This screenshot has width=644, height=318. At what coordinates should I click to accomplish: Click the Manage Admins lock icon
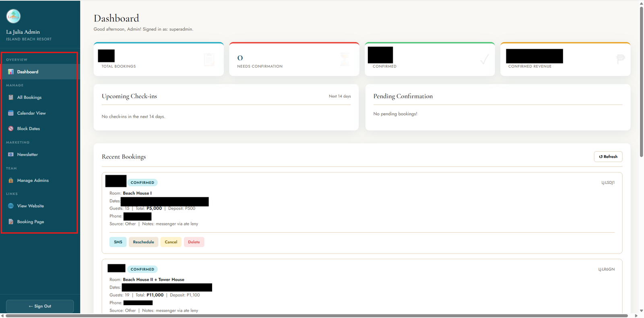(x=11, y=180)
